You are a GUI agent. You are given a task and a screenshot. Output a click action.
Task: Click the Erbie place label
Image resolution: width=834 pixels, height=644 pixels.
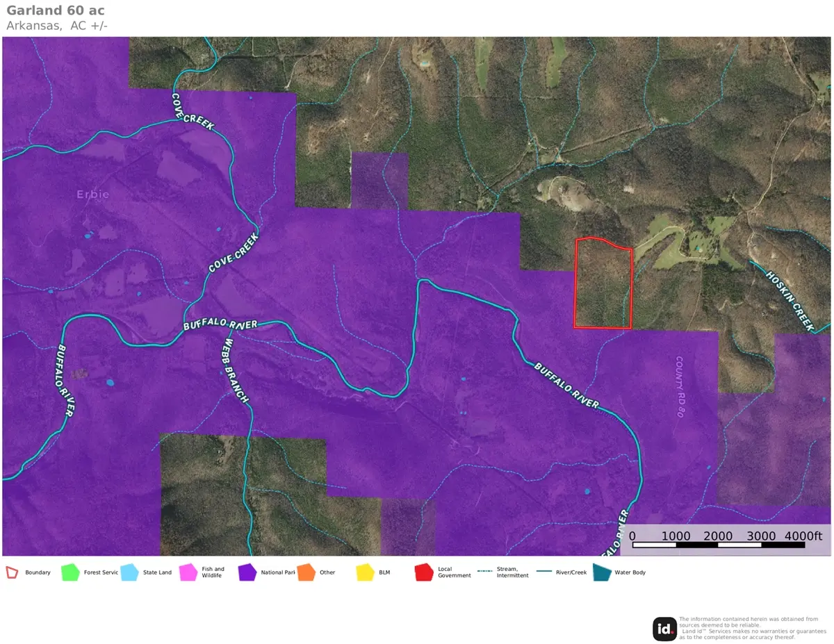click(93, 195)
